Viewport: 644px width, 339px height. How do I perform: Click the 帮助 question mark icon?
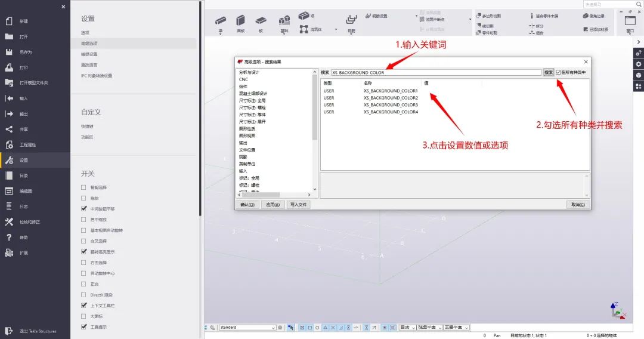click(9, 238)
